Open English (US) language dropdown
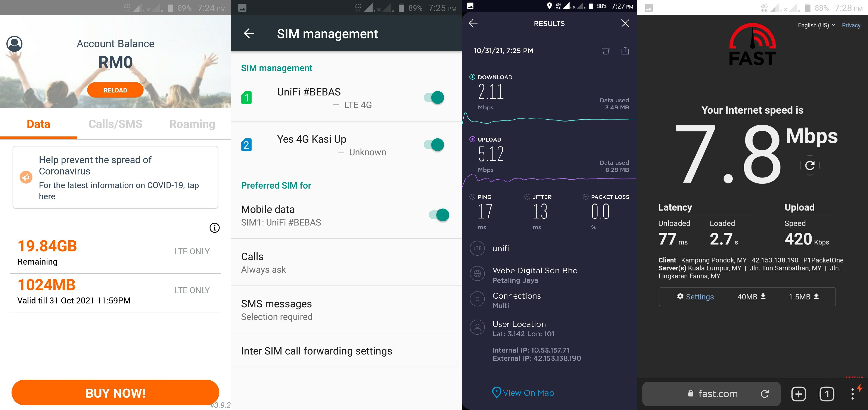The image size is (868, 410). click(x=816, y=25)
